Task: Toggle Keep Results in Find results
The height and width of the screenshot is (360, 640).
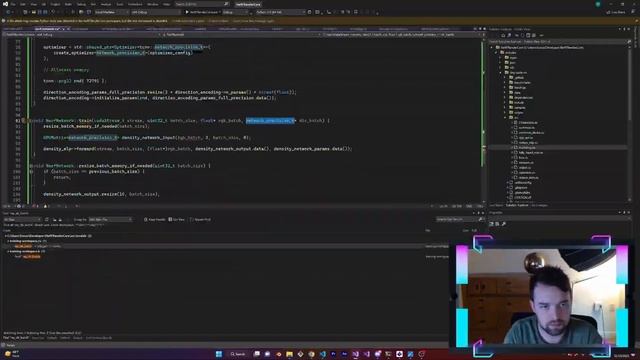Action: (x=154, y=220)
